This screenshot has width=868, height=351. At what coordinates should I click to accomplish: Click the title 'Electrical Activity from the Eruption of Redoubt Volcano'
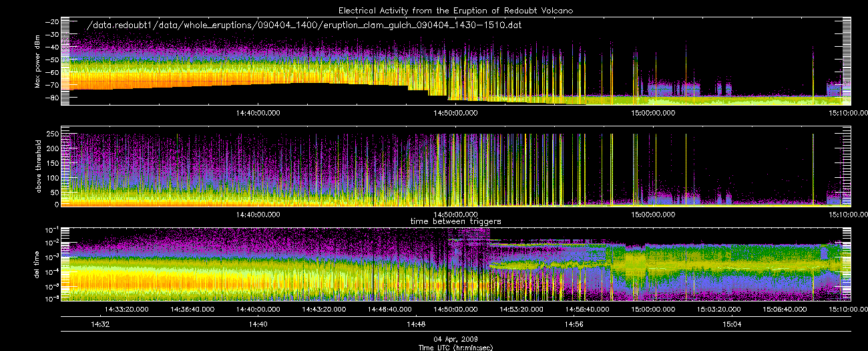click(457, 11)
